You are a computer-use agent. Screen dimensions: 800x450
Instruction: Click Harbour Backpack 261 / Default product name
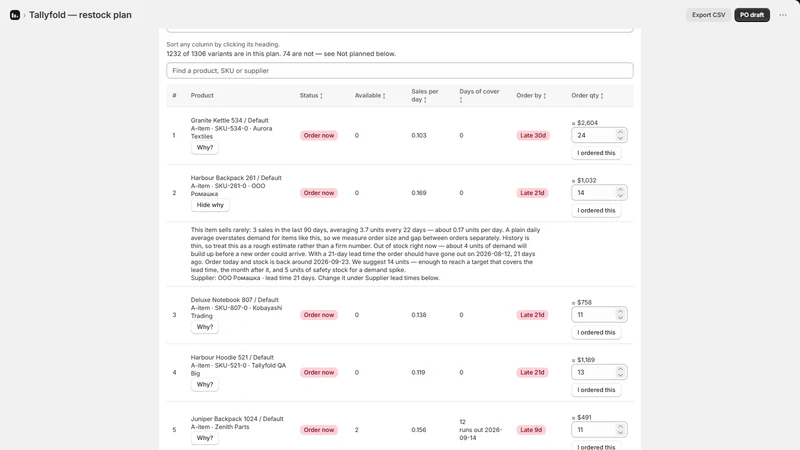236,178
